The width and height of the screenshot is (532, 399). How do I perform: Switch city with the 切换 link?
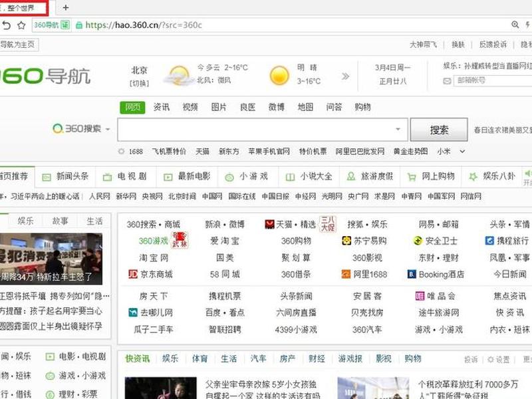tap(140, 82)
